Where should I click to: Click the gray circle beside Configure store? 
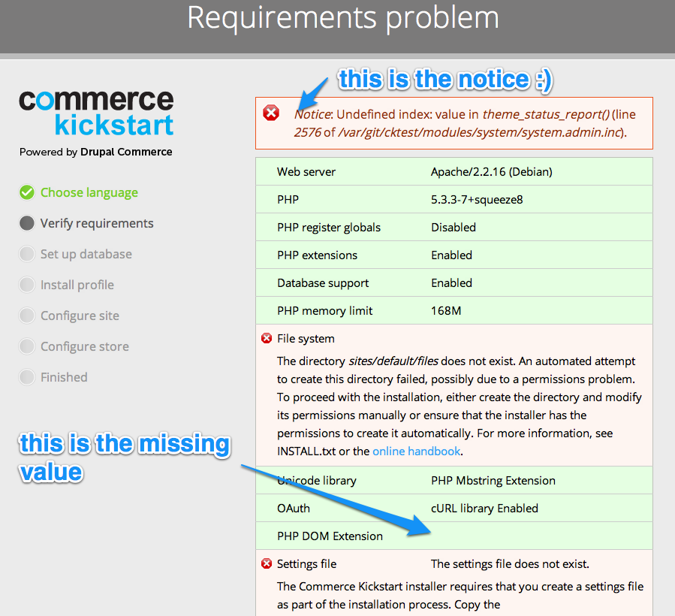27,346
